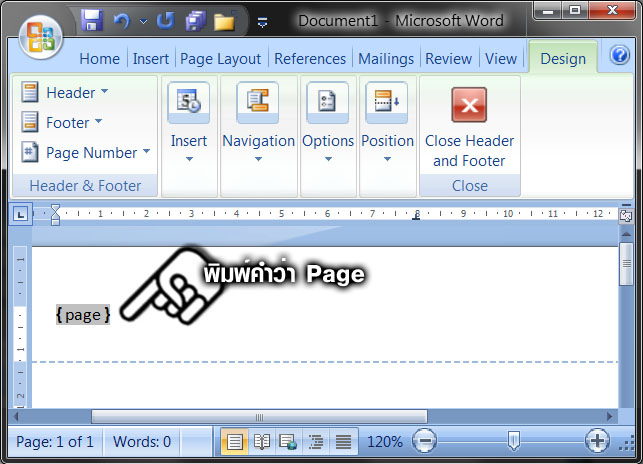Open the Page Layout tab
This screenshot has height=464, width=643.
pyautogui.click(x=221, y=59)
